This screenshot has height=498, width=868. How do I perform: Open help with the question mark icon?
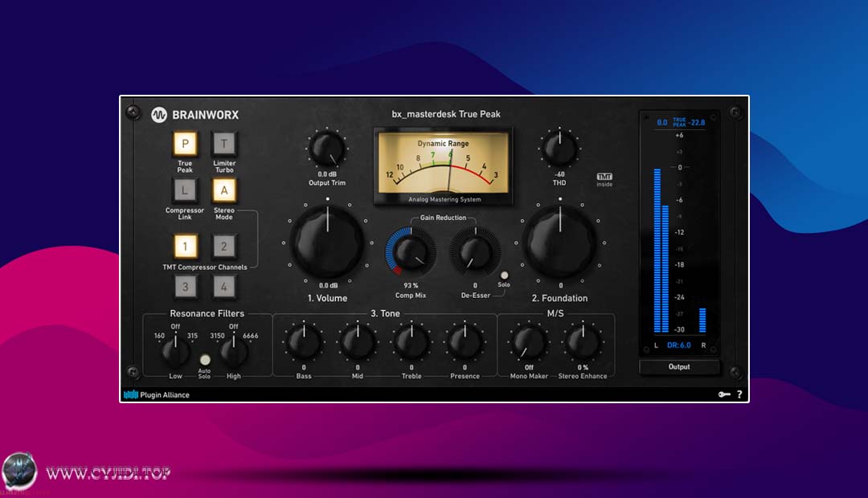click(739, 394)
